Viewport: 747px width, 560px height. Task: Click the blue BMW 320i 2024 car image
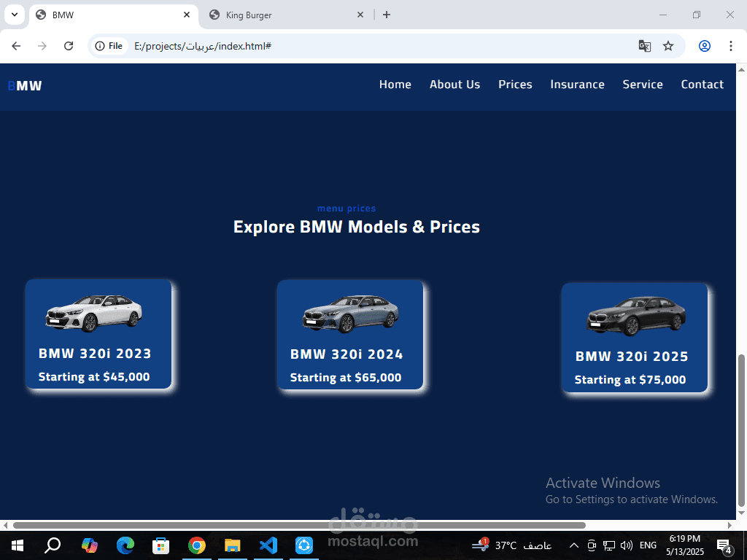click(x=351, y=314)
